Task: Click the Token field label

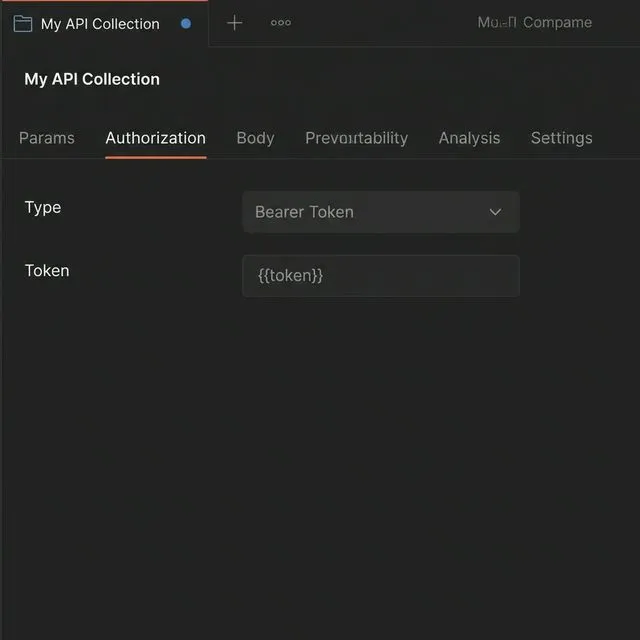Action: [x=47, y=270]
